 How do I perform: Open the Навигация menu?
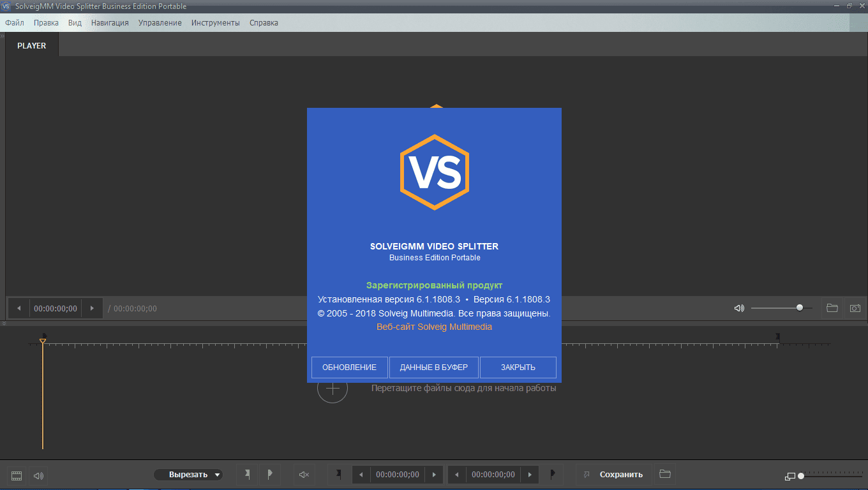(x=110, y=23)
